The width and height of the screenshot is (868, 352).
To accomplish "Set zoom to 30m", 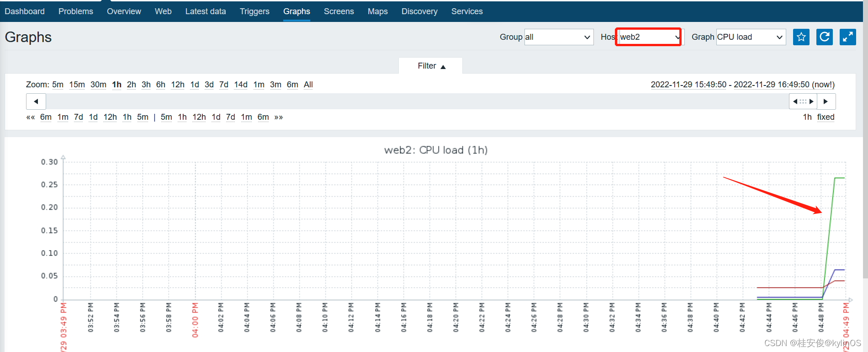I will 98,85.
